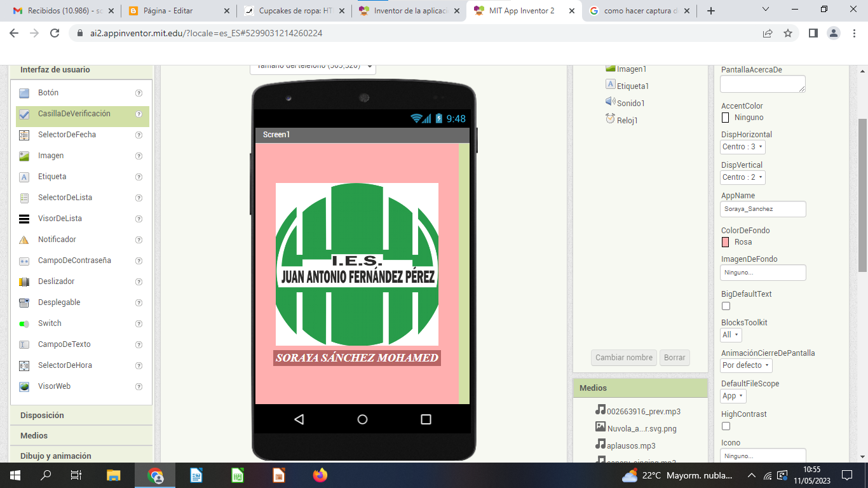Tap the Android recent apps square
This screenshot has width=868, height=488.
click(x=426, y=419)
